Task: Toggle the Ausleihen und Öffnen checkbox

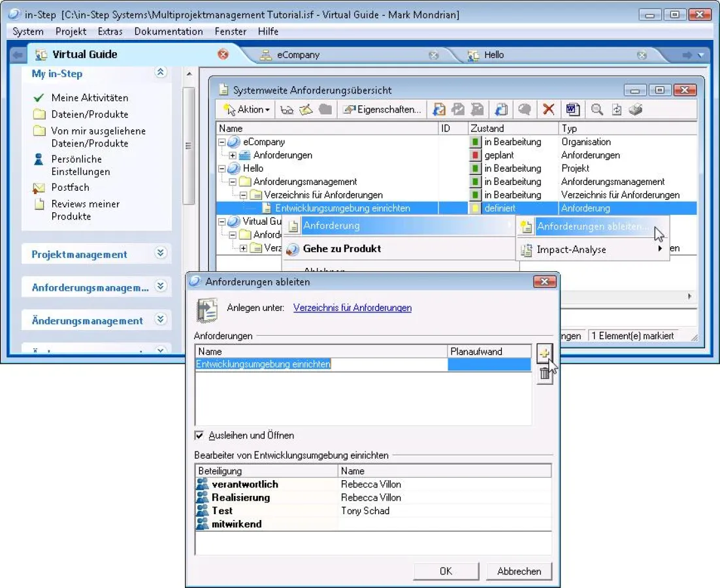Action: coord(199,435)
